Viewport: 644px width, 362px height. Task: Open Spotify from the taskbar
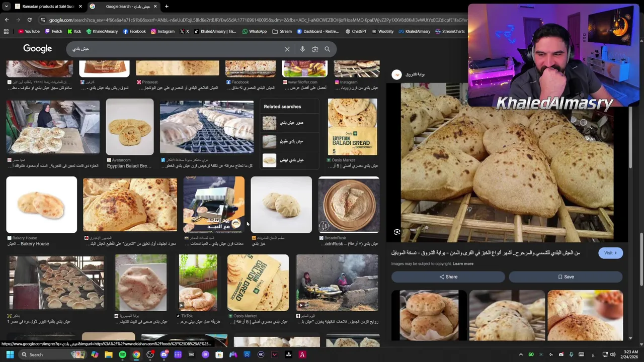122,354
